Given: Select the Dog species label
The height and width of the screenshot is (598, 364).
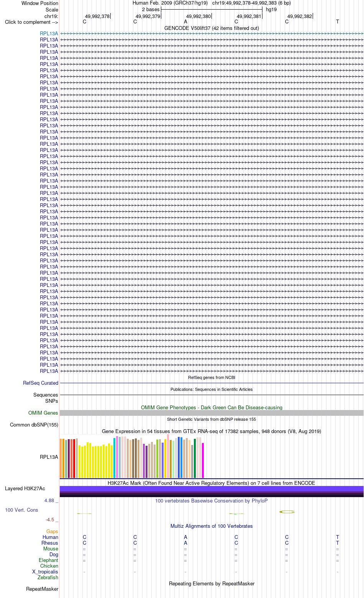Looking at the screenshot, I should point(54,555).
